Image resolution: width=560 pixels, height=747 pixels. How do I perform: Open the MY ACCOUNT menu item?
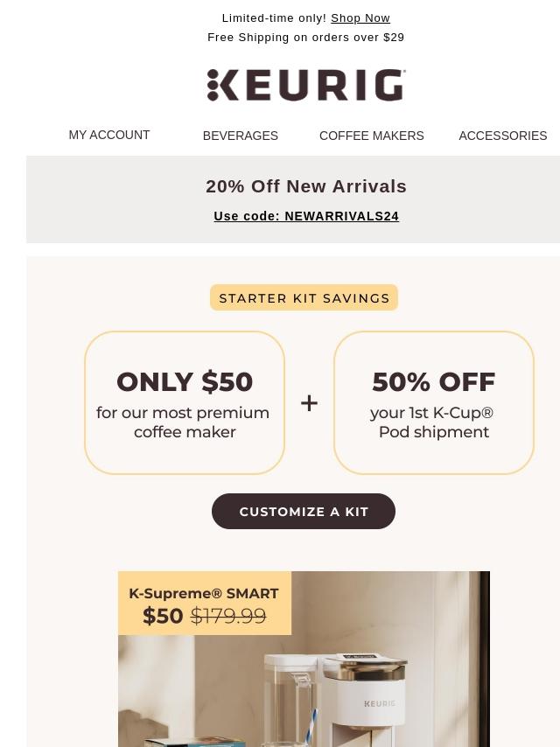[x=109, y=135]
